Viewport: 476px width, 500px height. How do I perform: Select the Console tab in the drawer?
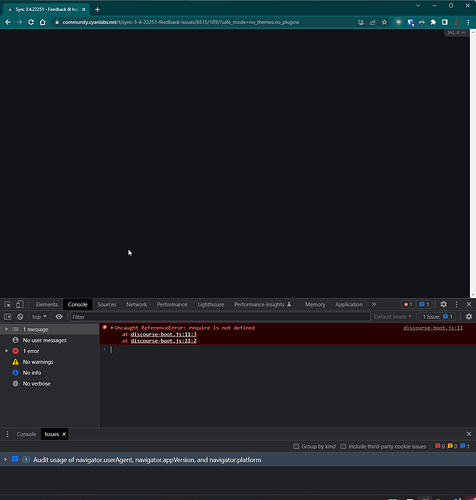tap(26, 434)
